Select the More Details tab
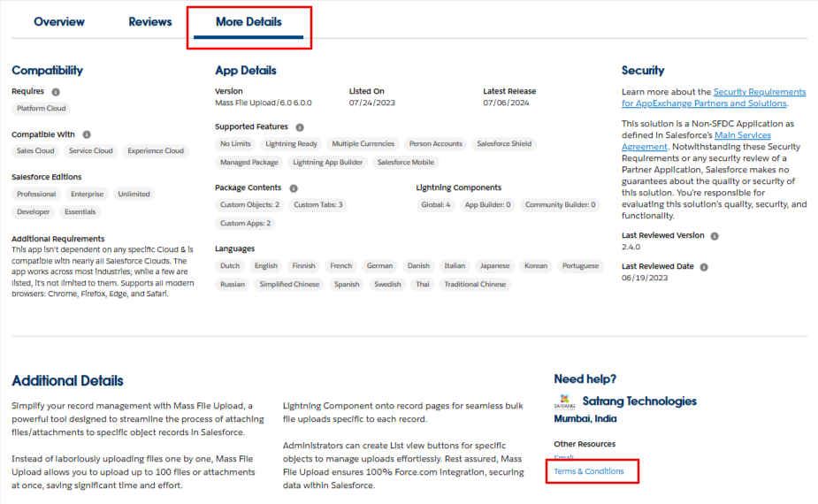Screen dimensions: 818x504 (248, 22)
